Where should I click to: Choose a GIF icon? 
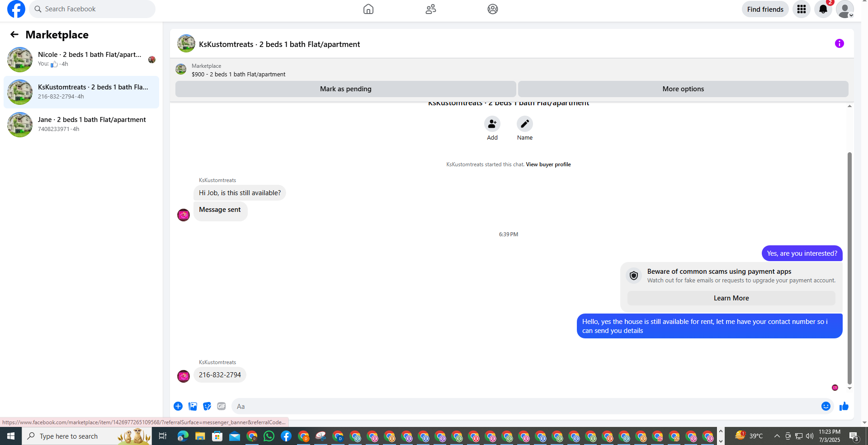coord(222,406)
